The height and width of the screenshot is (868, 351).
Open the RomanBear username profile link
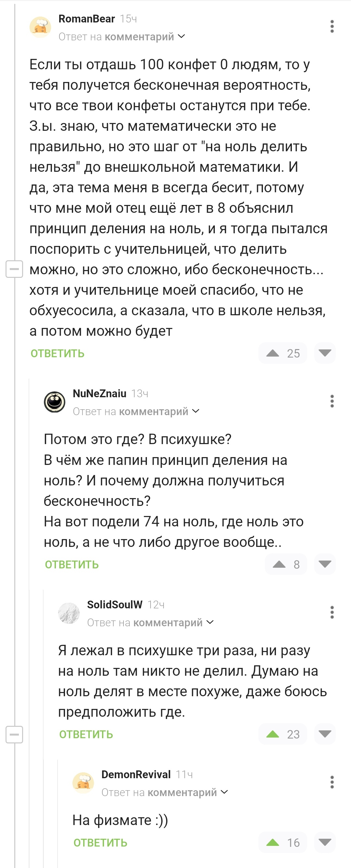point(86,19)
